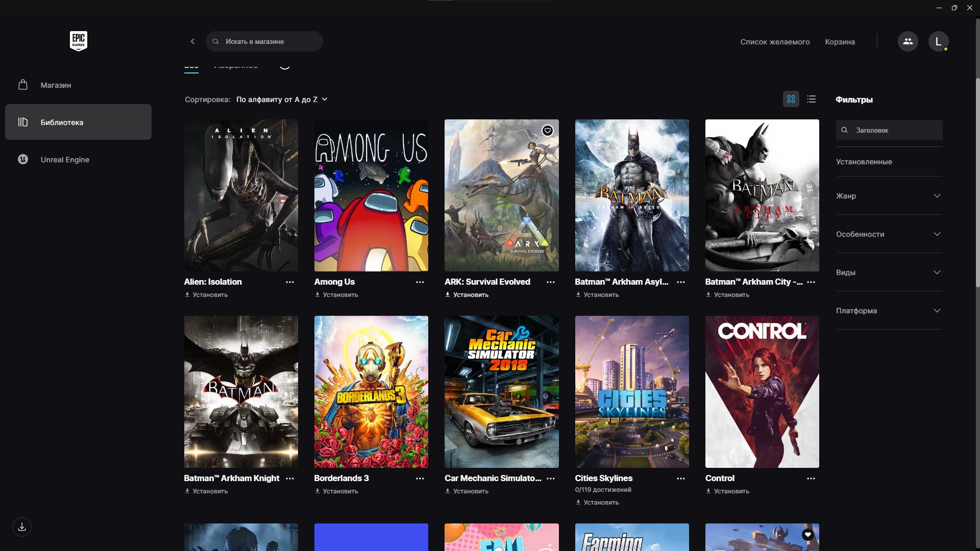Expand the Платформа filter section
The width and height of the screenshot is (980, 551).
click(889, 311)
